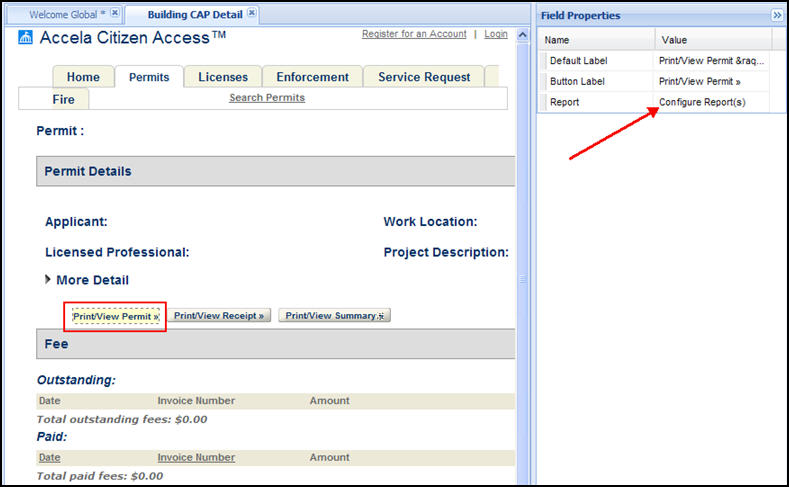The height and width of the screenshot is (487, 789).
Task: Close the Building CAP Detail tab
Action: click(x=252, y=13)
